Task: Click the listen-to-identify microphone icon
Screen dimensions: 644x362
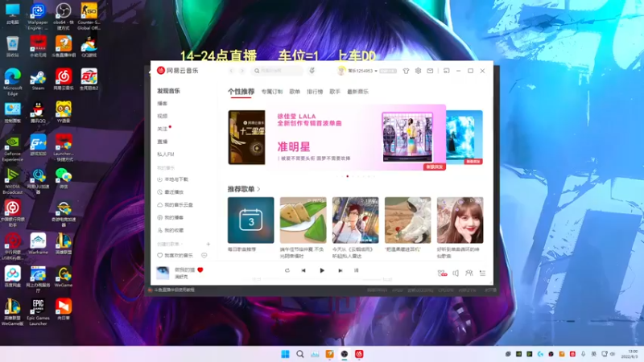Action: (x=312, y=71)
